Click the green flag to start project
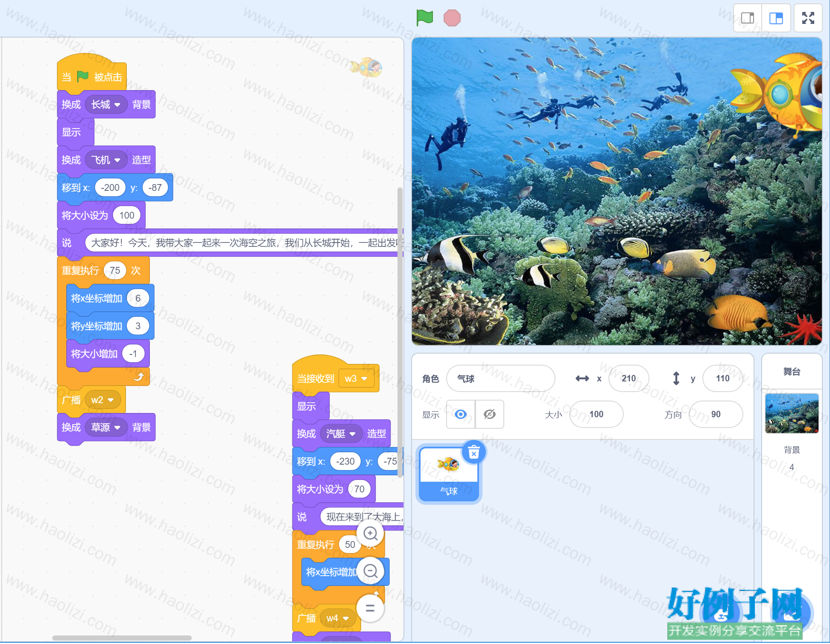This screenshot has width=830, height=644. coord(424,18)
